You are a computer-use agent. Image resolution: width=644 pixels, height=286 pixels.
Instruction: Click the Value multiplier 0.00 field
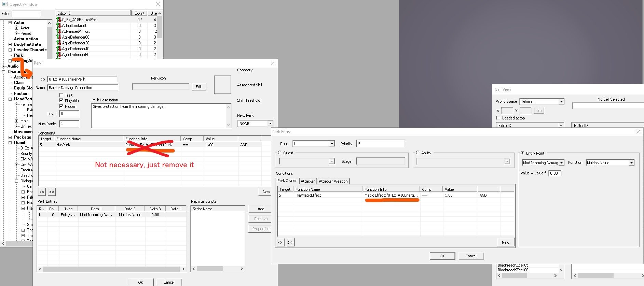coord(555,173)
